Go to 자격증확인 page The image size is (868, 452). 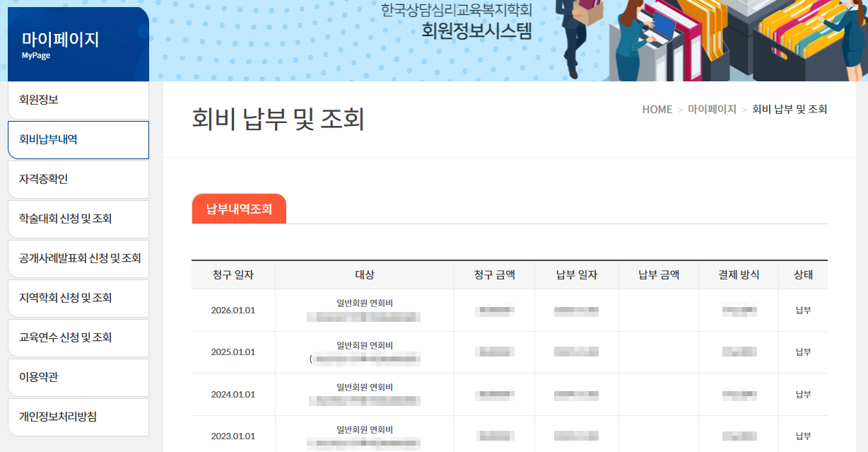pyautogui.click(x=78, y=179)
